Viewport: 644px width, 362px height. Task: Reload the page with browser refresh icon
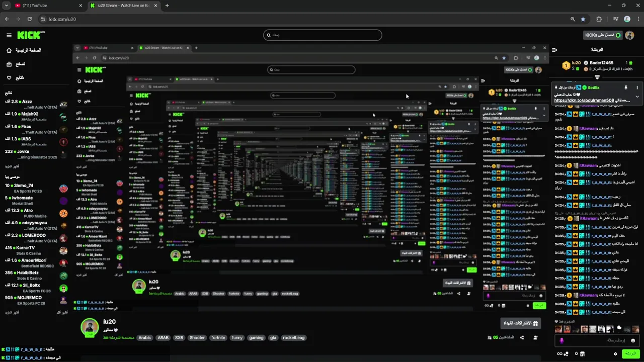[30, 19]
